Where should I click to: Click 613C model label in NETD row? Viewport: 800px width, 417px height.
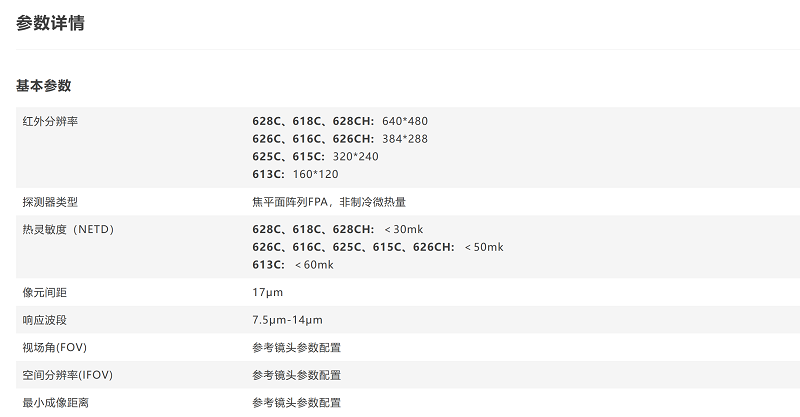coord(268,265)
